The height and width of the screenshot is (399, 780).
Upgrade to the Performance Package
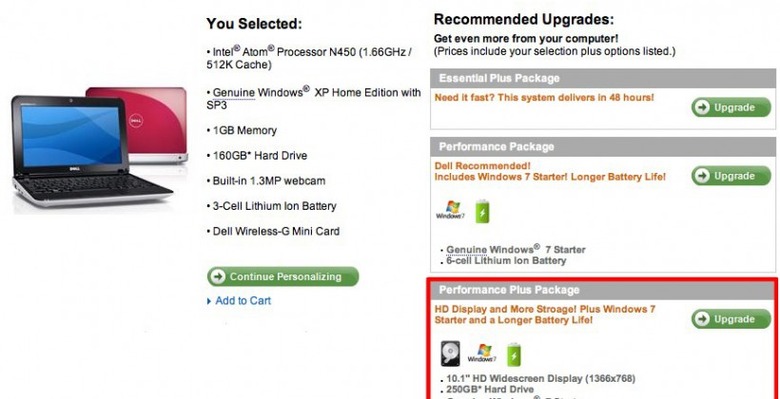click(731, 176)
